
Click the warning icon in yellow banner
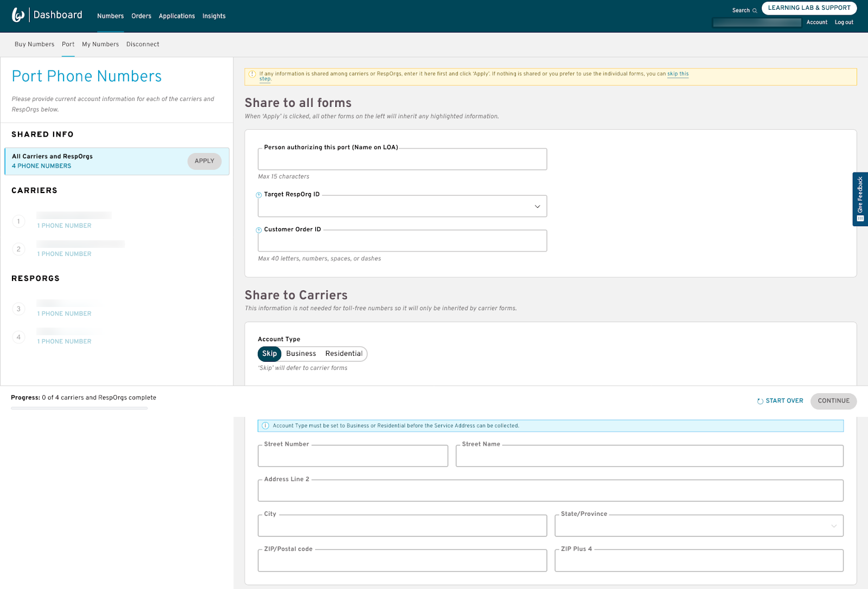[252, 74]
